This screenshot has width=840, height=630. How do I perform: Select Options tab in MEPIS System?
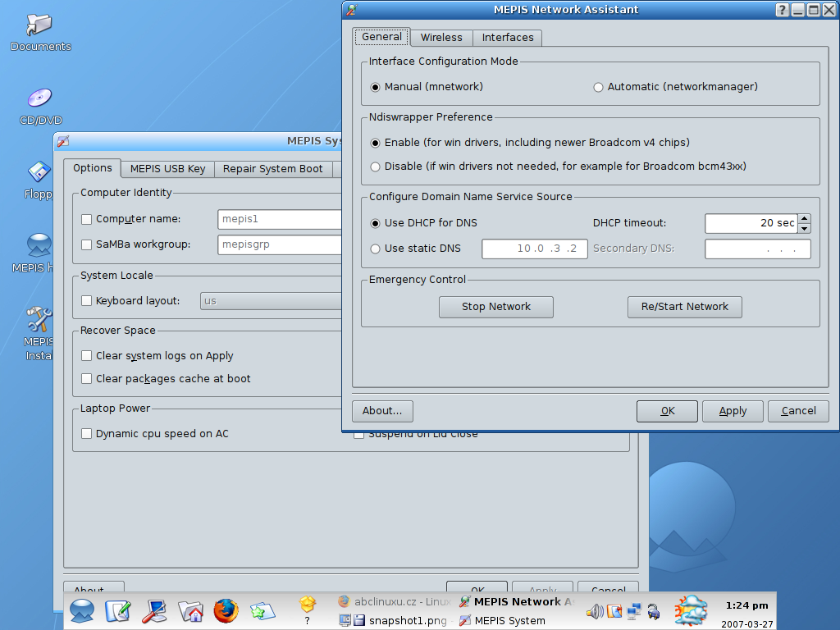click(x=92, y=168)
